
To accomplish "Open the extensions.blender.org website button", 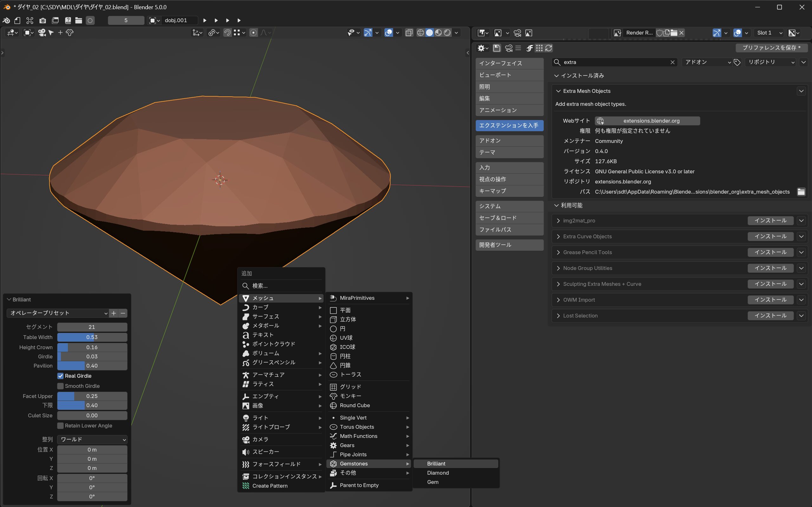I will pos(647,121).
